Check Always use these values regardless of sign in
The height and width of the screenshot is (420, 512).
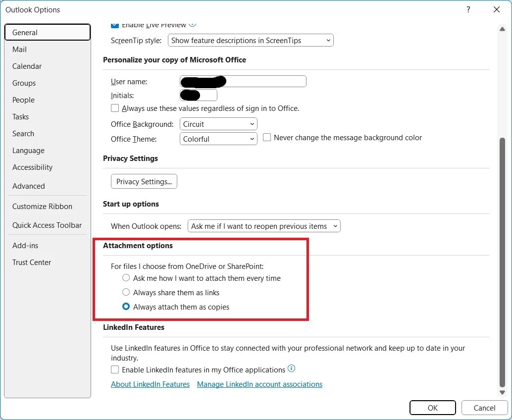[114, 108]
